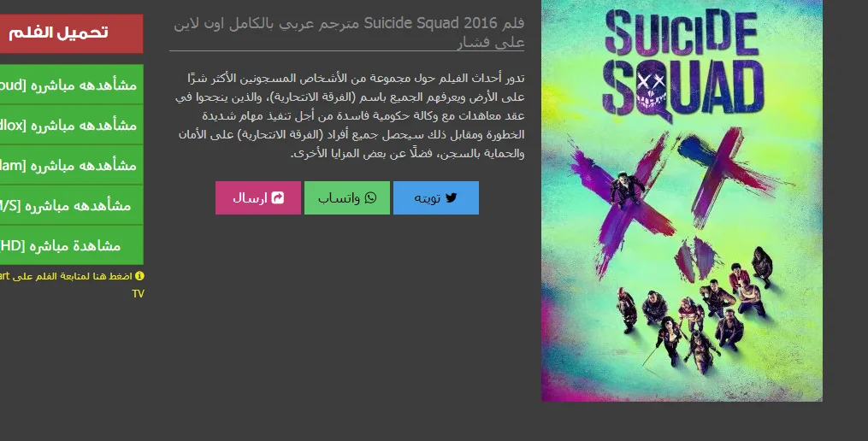Pick the مشاهده مباشره [M/S] server option

pos(72,205)
